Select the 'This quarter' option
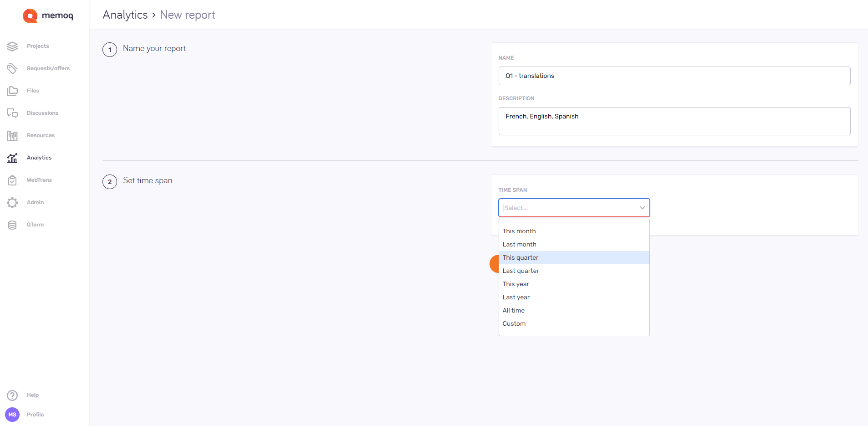Screen dimensions: 868x426 tap(574, 257)
